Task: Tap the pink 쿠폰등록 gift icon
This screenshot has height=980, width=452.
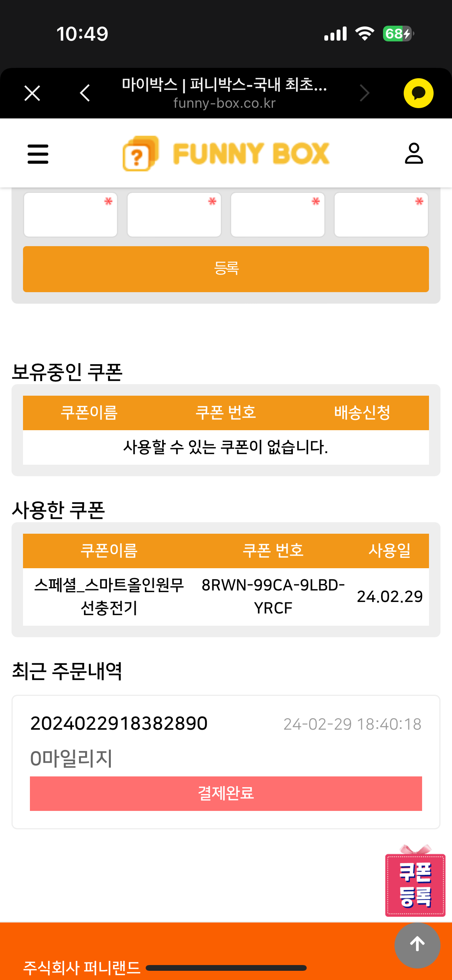Action: pos(415,883)
